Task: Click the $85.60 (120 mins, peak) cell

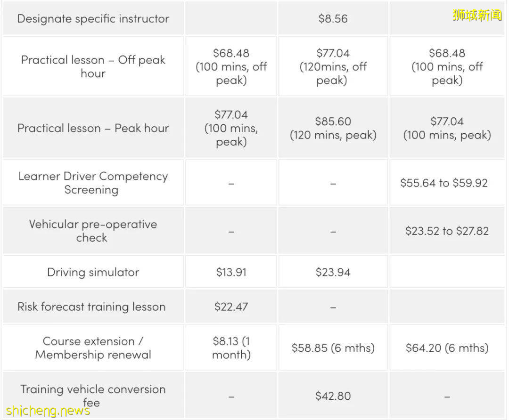Action: [333, 128]
